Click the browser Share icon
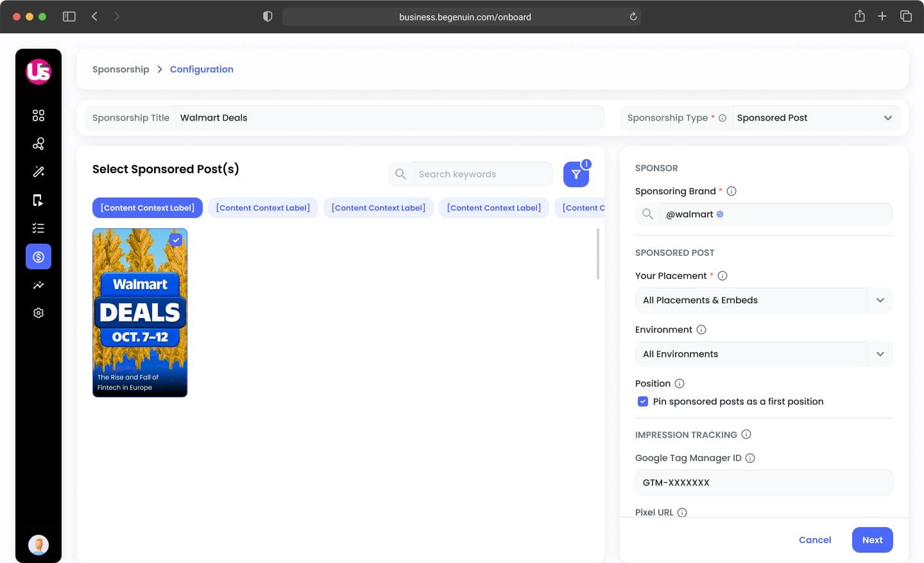The width and height of the screenshot is (924, 563). tap(860, 16)
